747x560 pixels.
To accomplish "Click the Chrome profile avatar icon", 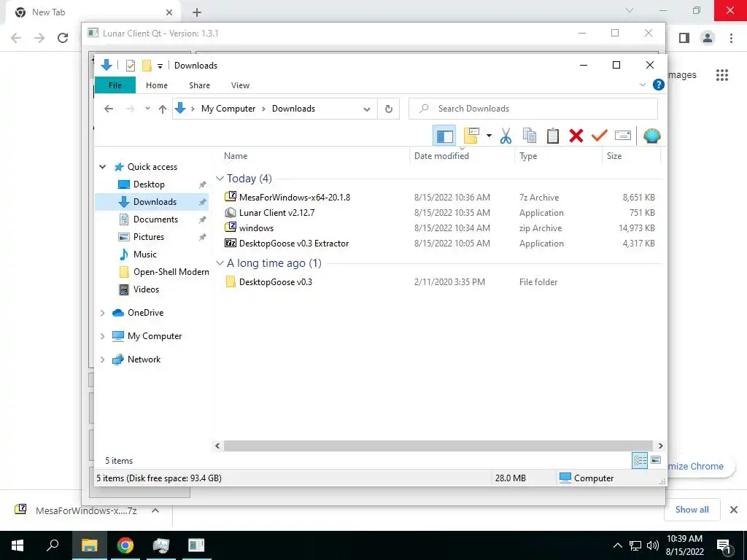I will [708, 38].
